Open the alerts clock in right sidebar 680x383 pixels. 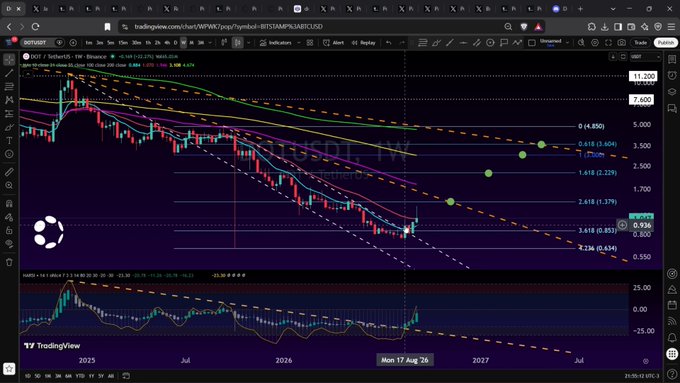(x=672, y=75)
